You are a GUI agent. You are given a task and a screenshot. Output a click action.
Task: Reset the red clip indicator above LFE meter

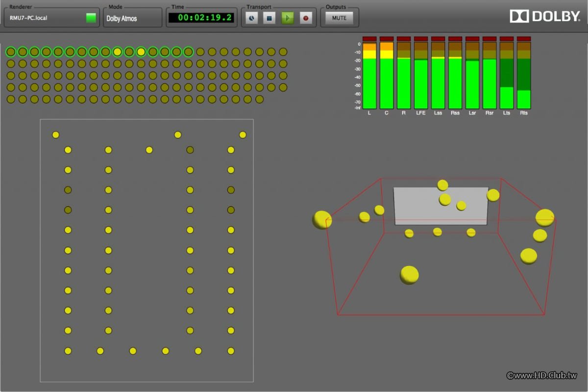click(421, 38)
